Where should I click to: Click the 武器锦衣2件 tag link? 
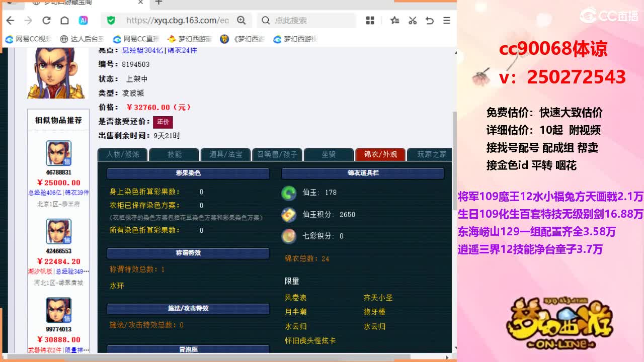click(45, 350)
